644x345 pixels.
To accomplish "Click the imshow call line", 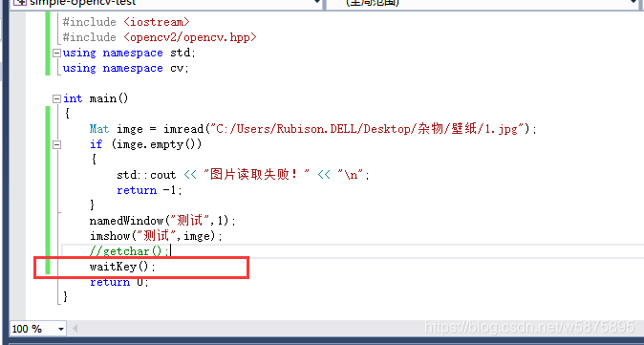I will (x=156, y=236).
